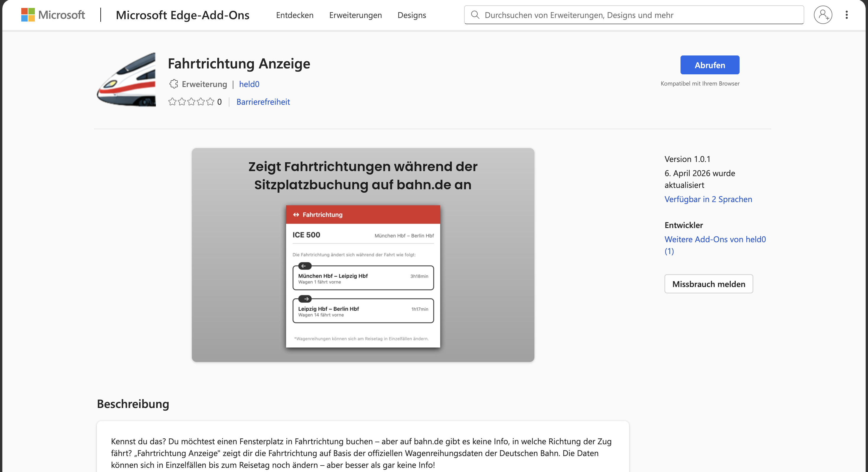This screenshot has height=472, width=868.
Task: Click the Fahrtrichtung Anzeige title
Action: pyautogui.click(x=239, y=63)
